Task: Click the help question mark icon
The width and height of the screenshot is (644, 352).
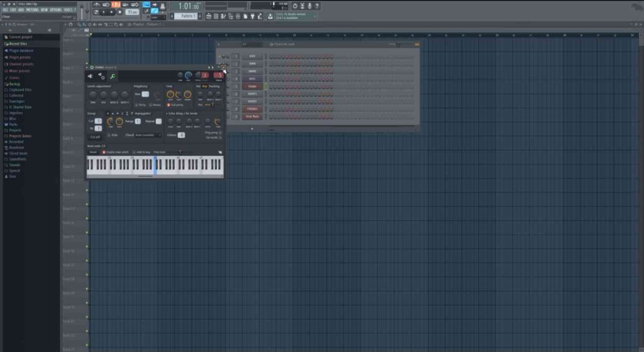Action: (x=317, y=6)
